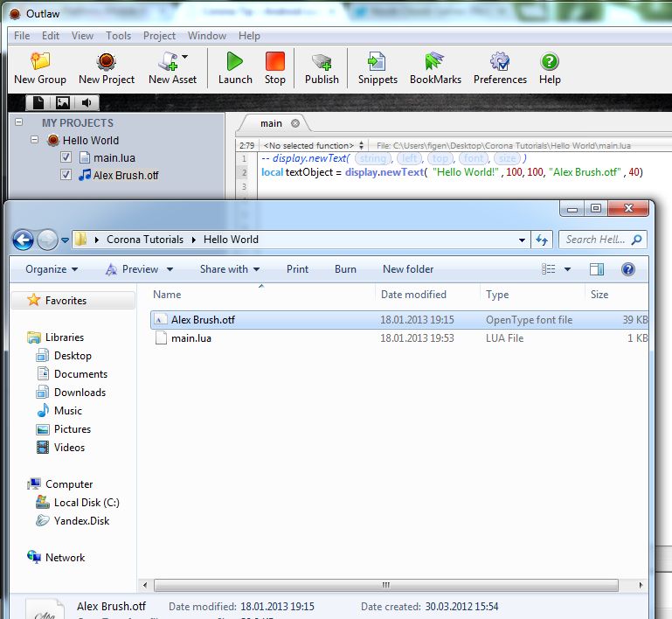
Task: Select main.lua in the Outlaw project tree
Action: (x=114, y=157)
